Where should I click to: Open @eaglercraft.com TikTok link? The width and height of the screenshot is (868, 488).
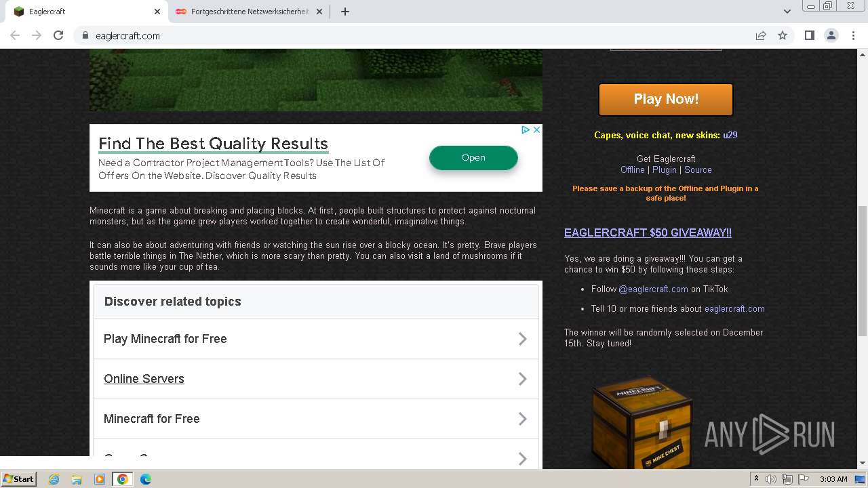click(653, 289)
